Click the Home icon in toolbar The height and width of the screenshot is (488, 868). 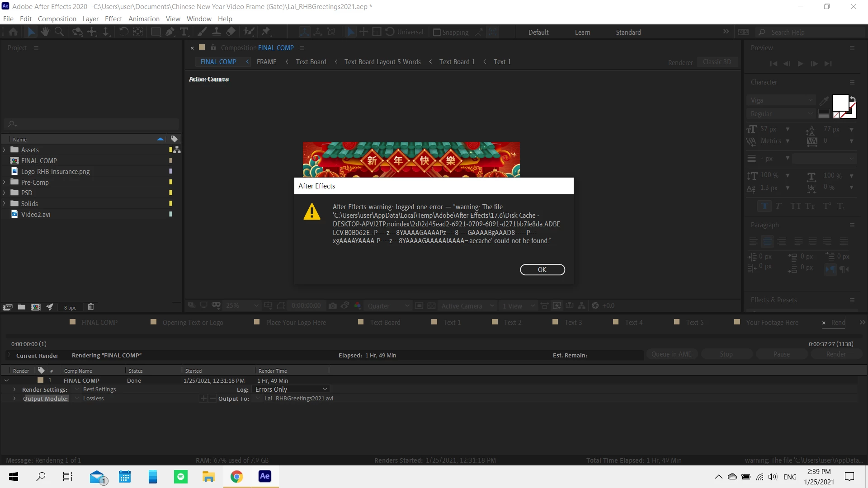(13, 32)
